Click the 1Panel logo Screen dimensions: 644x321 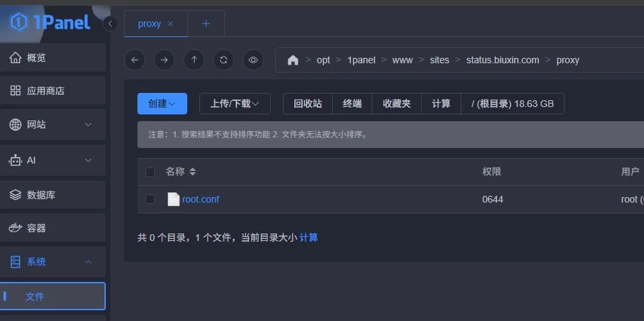[x=50, y=22]
